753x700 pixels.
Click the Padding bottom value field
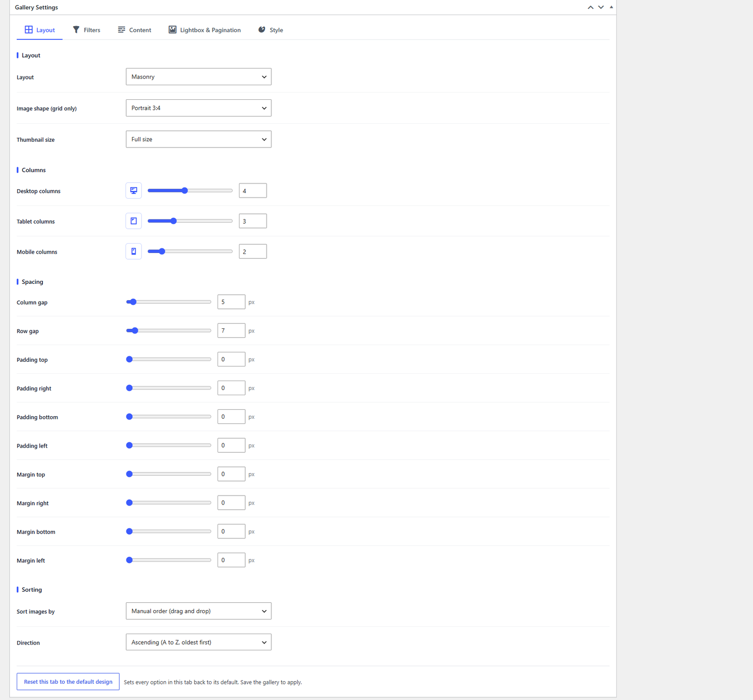tap(231, 417)
